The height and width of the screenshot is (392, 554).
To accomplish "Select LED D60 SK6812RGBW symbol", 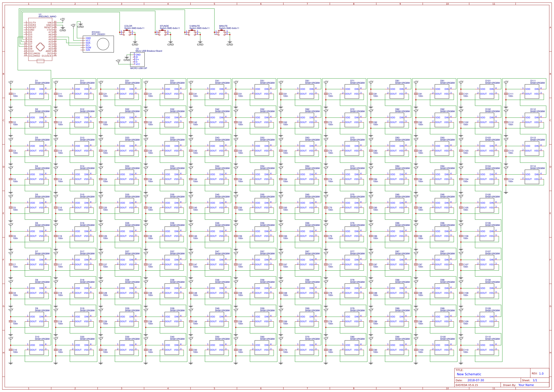I will [262, 348].
